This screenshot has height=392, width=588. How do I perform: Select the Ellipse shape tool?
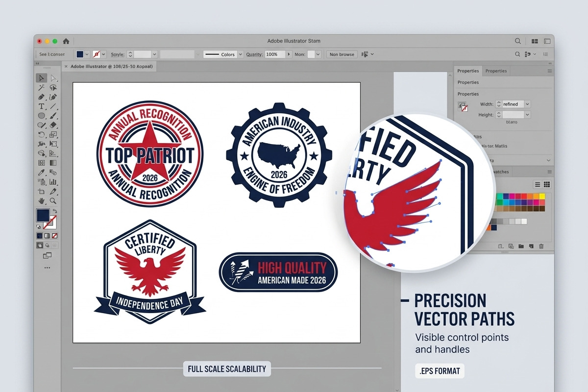[x=41, y=116]
